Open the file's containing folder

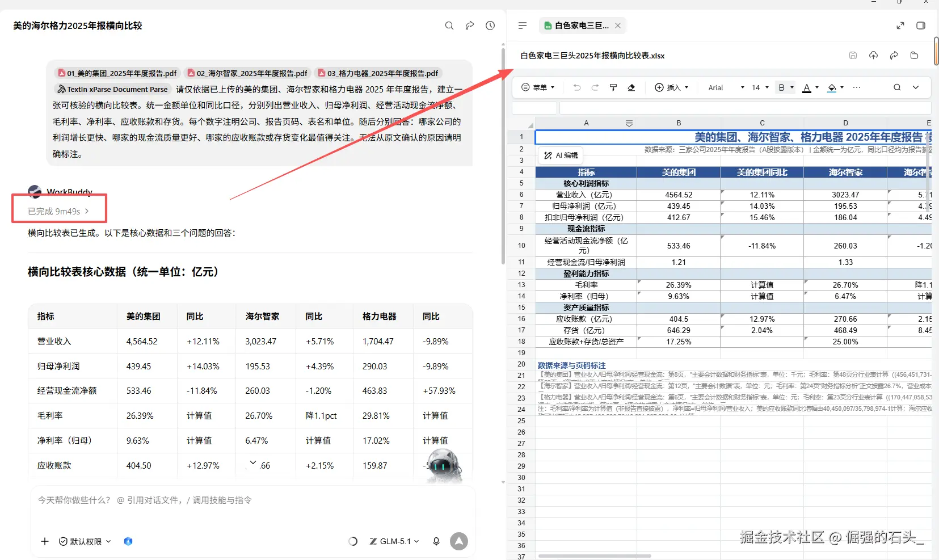(x=914, y=55)
